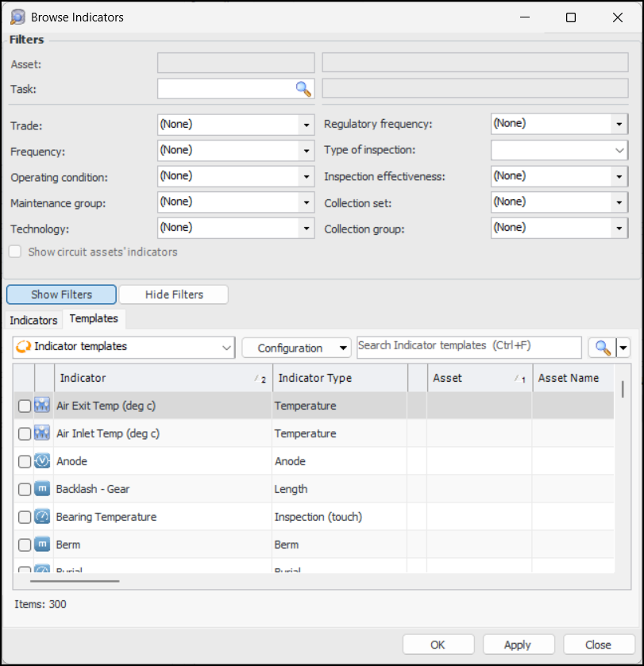Click the Backlash - Gear row icon
644x666 pixels.
coord(42,489)
